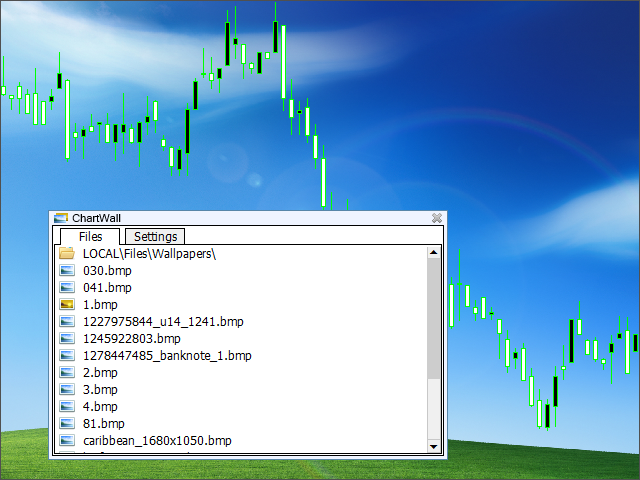
Task: Close the ChartWall panel
Action: (437, 218)
